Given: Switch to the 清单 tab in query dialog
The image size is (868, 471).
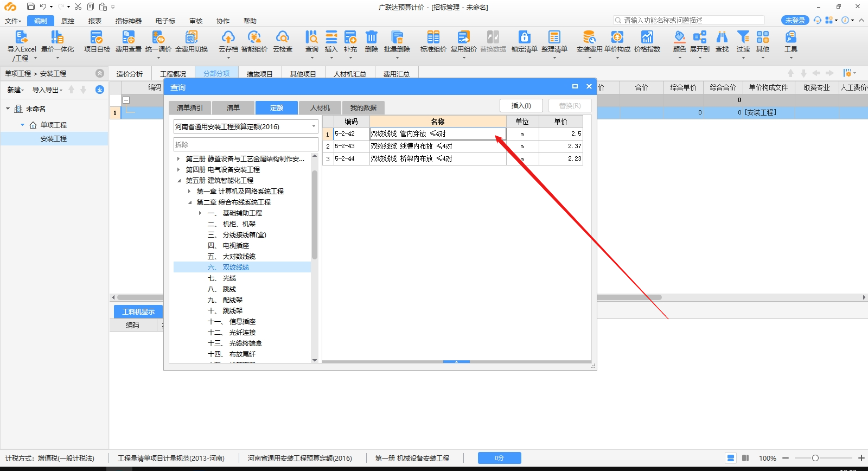Looking at the screenshot, I should [x=233, y=107].
